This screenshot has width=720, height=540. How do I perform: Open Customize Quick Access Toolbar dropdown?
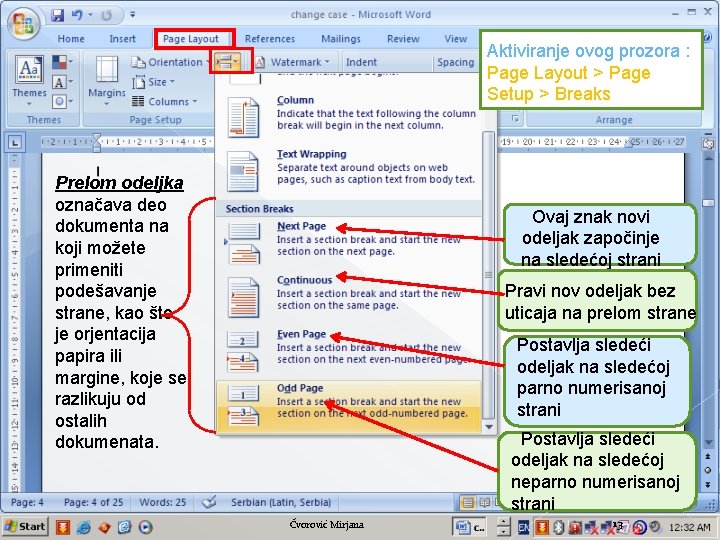132,15
